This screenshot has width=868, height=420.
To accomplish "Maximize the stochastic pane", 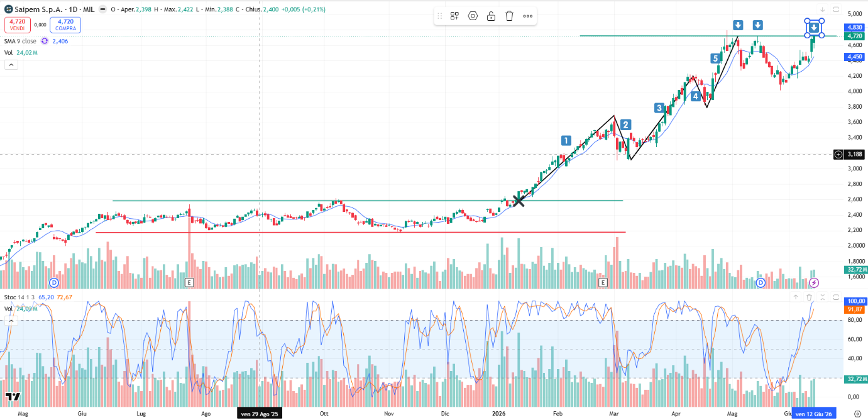I will click(x=836, y=297).
